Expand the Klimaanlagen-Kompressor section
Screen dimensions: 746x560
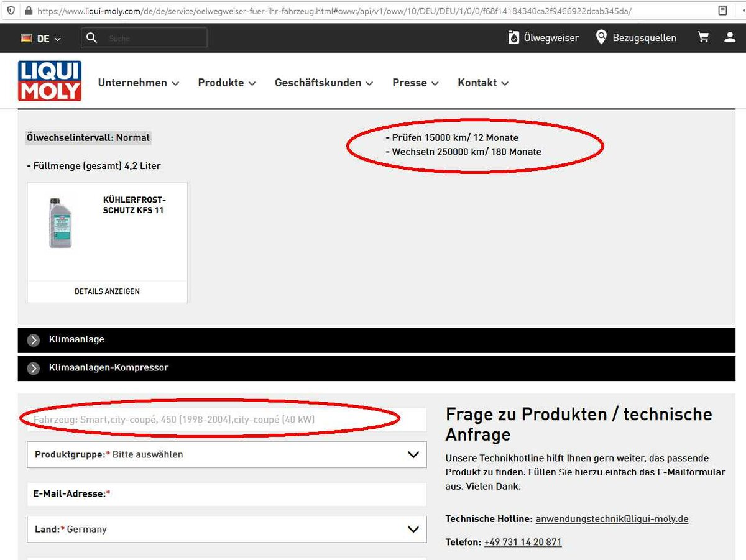tap(34, 368)
